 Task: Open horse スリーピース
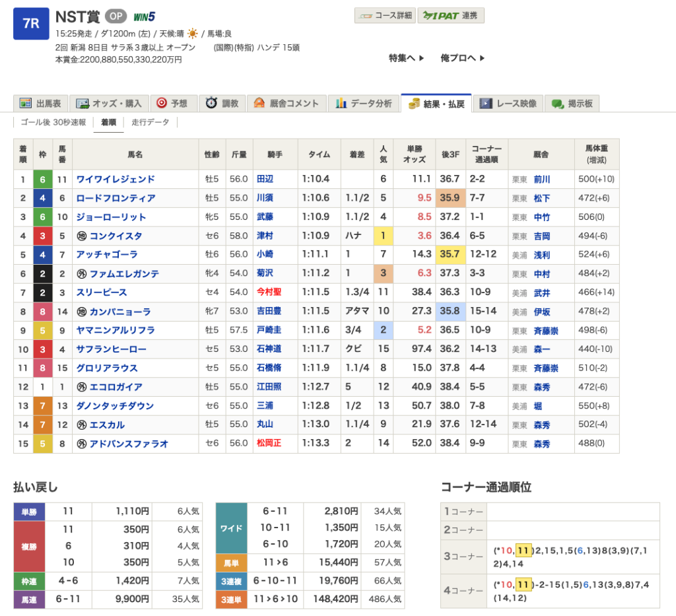(102, 292)
